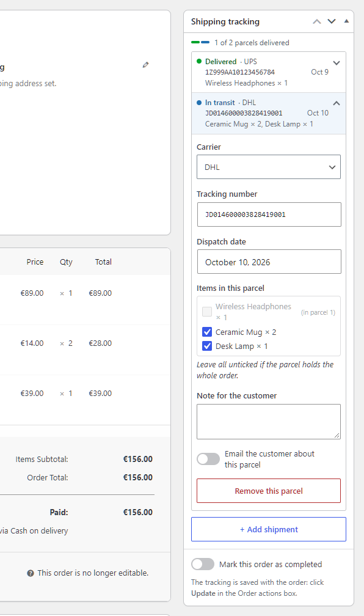This screenshot has height=616, width=364.
Task: Toggle Email the customer about this parcel
Action: 208,459
